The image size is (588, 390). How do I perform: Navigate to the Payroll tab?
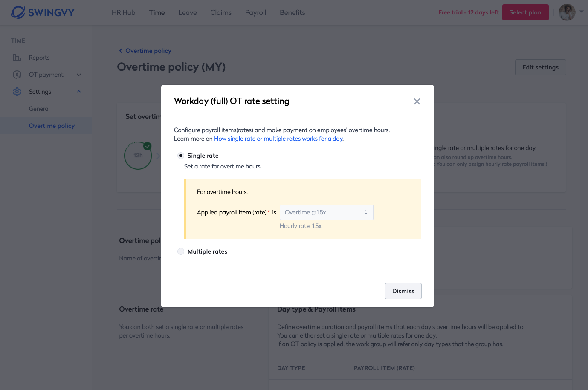(255, 12)
